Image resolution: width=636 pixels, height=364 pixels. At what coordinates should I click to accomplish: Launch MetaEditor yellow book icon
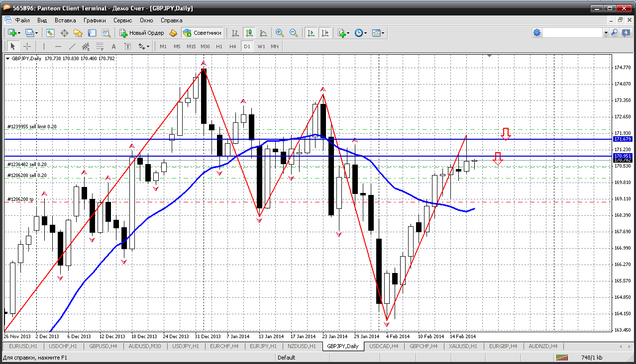(x=173, y=33)
